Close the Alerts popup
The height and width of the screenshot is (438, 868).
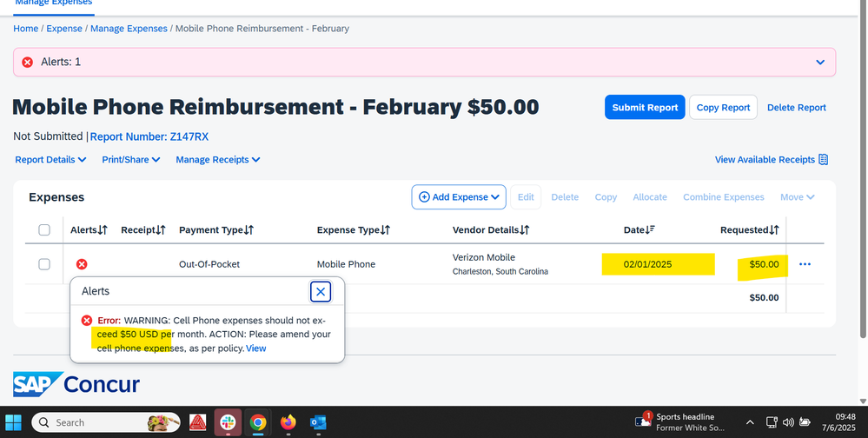(321, 292)
